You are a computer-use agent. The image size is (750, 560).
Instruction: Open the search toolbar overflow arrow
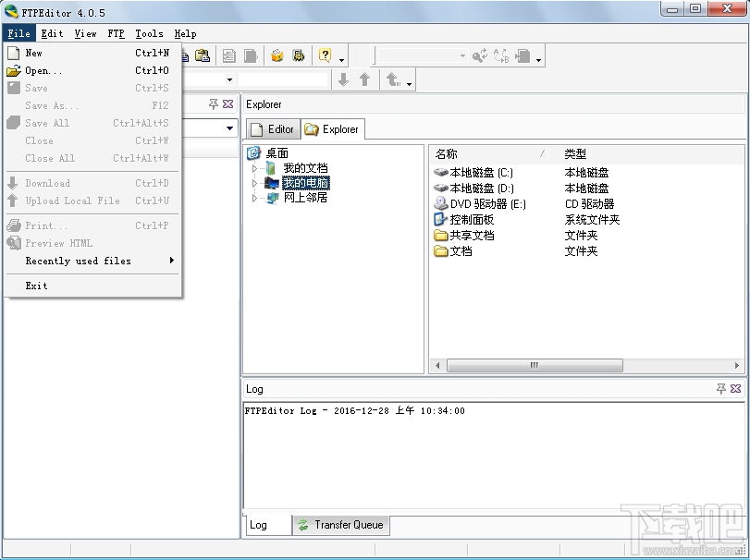[x=538, y=60]
